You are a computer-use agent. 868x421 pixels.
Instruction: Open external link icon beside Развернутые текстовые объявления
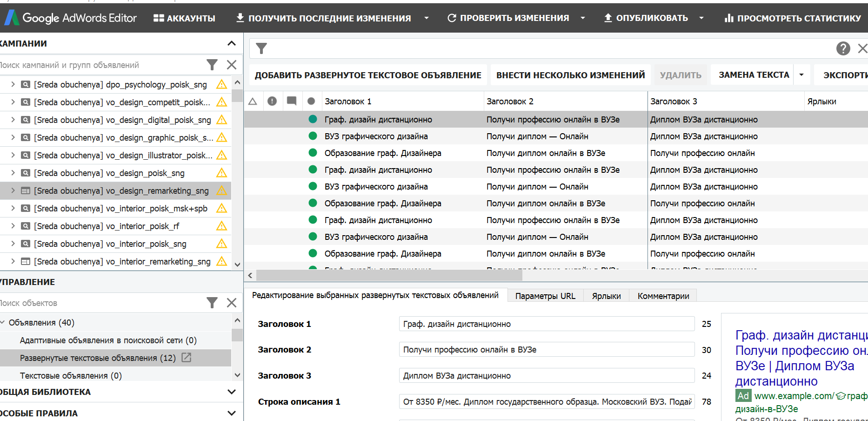click(x=187, y=358)
